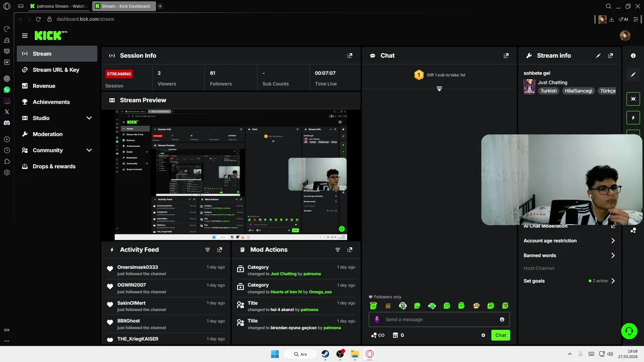Open ChatGPT in Opera sidebar
Image resolution: width=644 pixels, height=362 pixels.
(7, 78)
